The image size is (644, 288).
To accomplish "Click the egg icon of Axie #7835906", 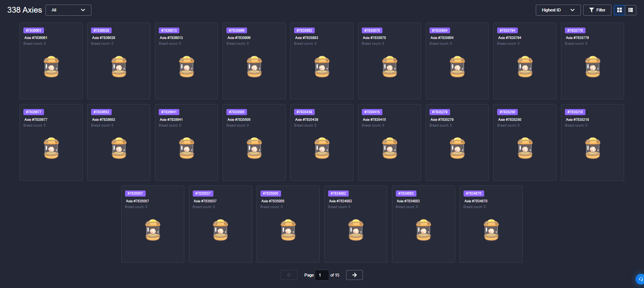I will (x=254, y=67).
